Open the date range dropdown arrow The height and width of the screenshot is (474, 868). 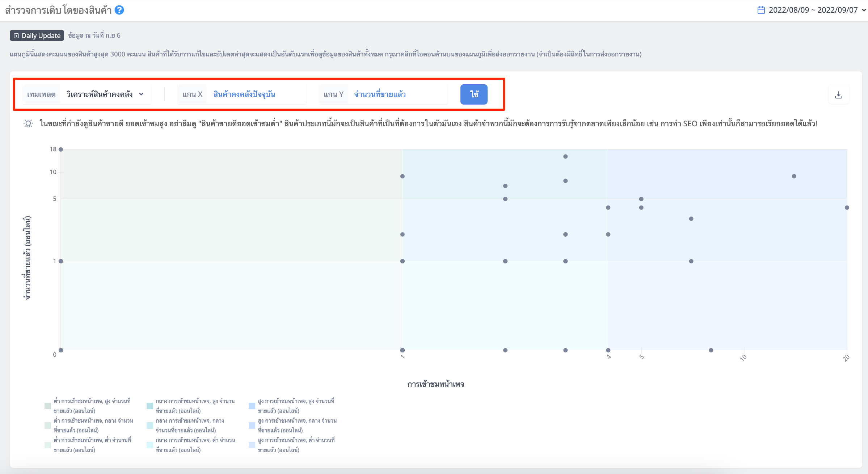[864, 10]
